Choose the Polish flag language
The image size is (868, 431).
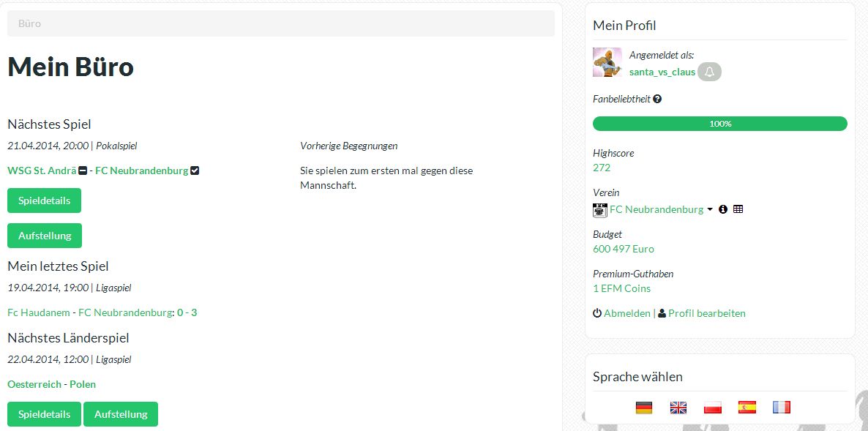[712, 408]
